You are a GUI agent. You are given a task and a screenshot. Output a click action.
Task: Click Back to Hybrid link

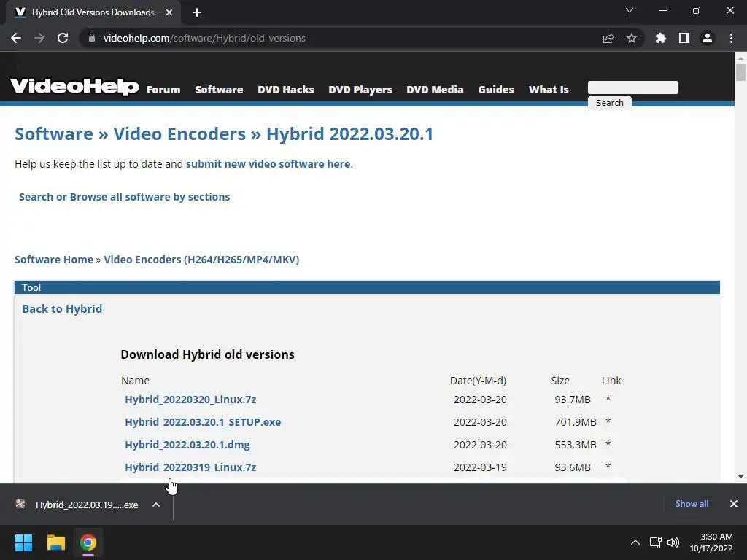(x=62, y=309)
